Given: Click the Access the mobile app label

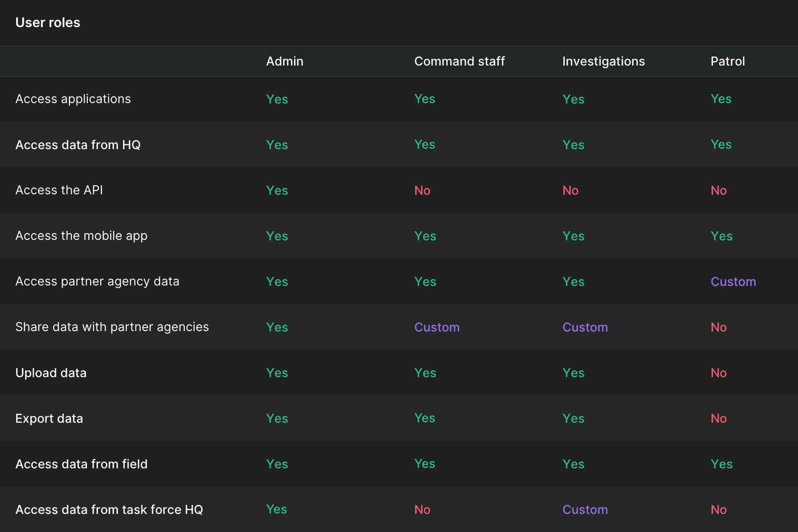Looking at the screenshot, I should pos(81,236).
